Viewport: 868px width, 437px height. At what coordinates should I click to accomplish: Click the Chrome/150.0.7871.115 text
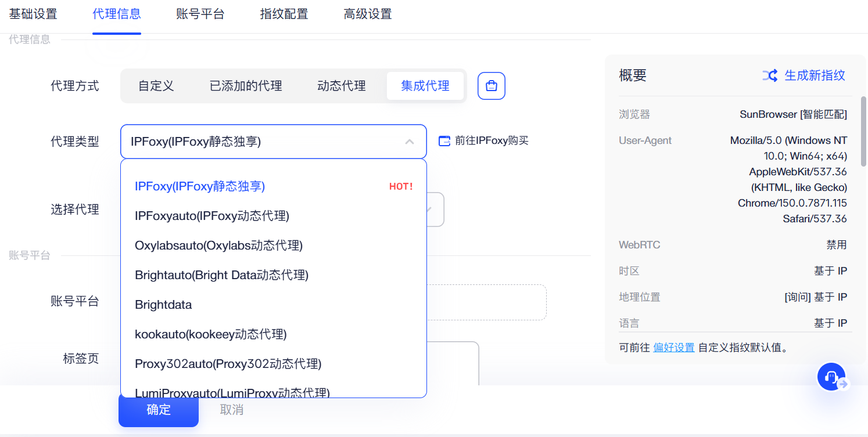[x=792, y=203]
